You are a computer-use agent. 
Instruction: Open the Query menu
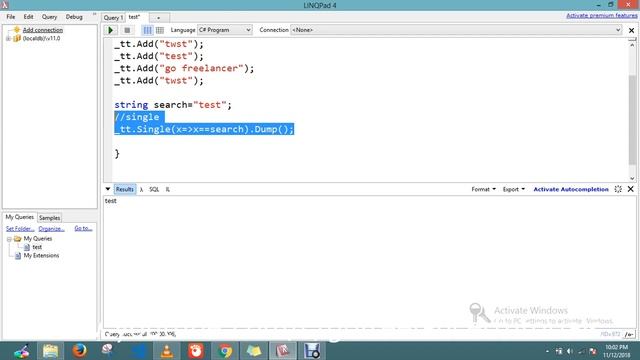click(49, 17)
